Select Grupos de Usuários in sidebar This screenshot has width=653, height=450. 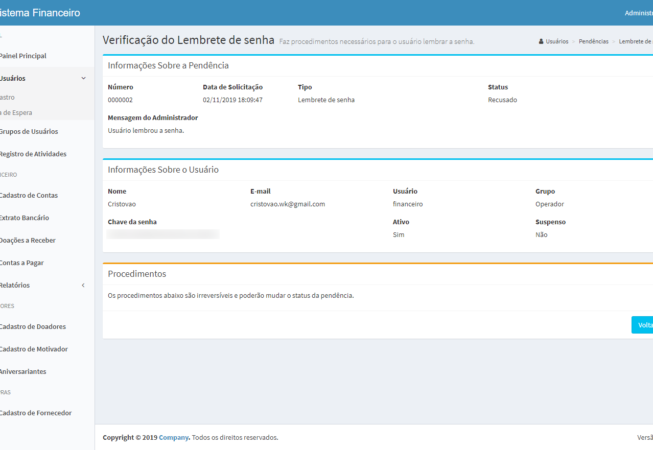(x=29, y=131)
